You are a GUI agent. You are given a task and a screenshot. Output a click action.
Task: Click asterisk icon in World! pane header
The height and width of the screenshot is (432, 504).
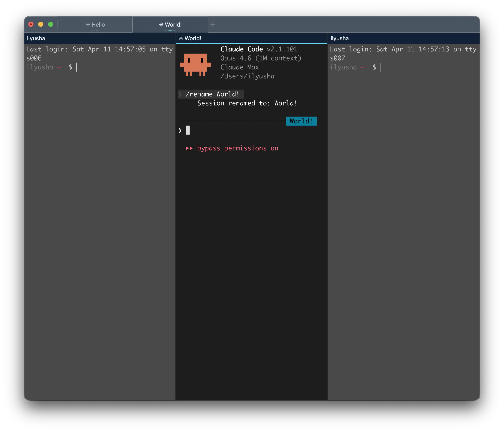pos(181,38)
